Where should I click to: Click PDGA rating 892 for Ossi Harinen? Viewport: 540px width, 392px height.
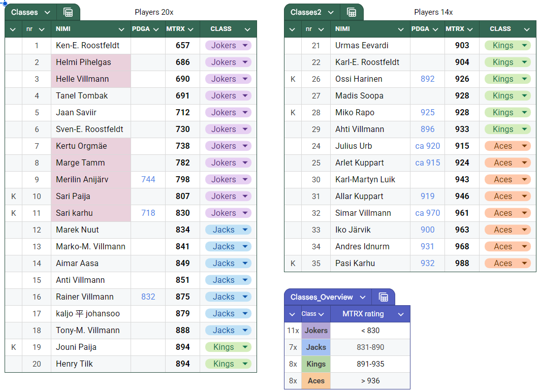427,79
